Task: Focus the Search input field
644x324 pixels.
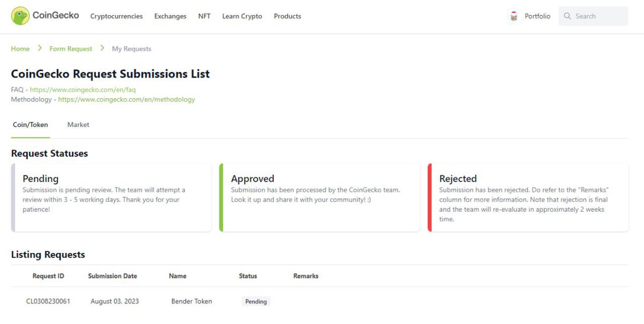Action: pos(594,16)
